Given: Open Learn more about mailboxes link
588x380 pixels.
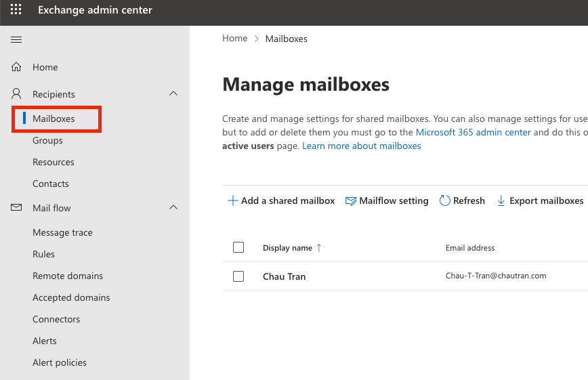Looking at the screenshot, I should coord(362,146).
